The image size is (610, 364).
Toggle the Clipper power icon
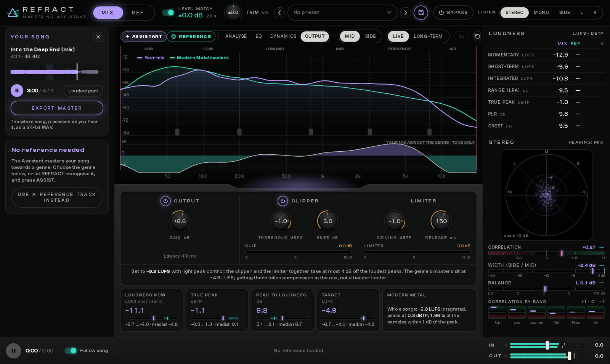[283, 201]
